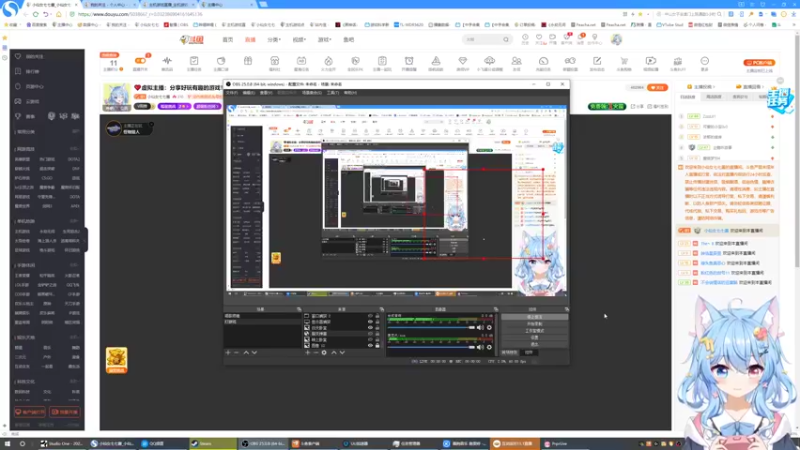
Task: Click the orange PC开播 button
Action: 759,63
